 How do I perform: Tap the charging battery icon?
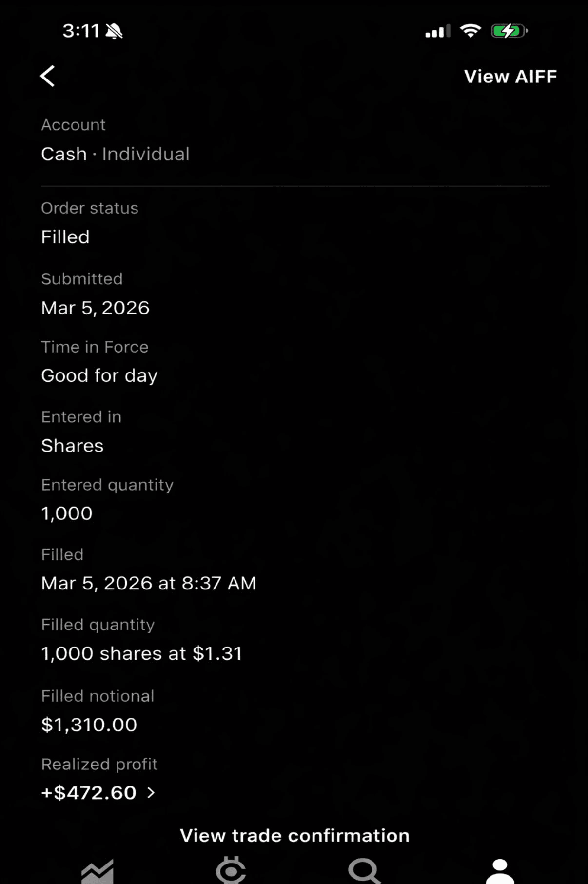(510, 31)
